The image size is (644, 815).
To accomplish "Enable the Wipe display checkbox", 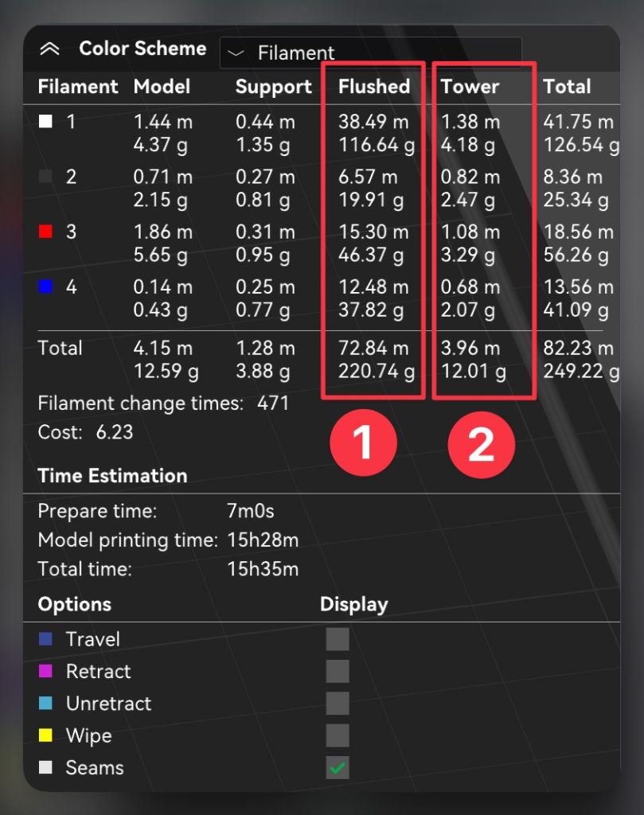I will click(337, 735).
